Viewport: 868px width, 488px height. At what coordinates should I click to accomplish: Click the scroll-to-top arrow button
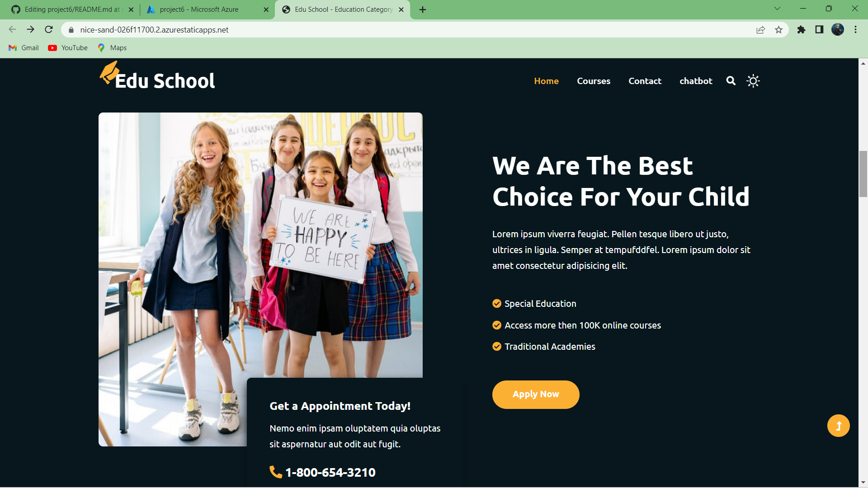[838, 426]
